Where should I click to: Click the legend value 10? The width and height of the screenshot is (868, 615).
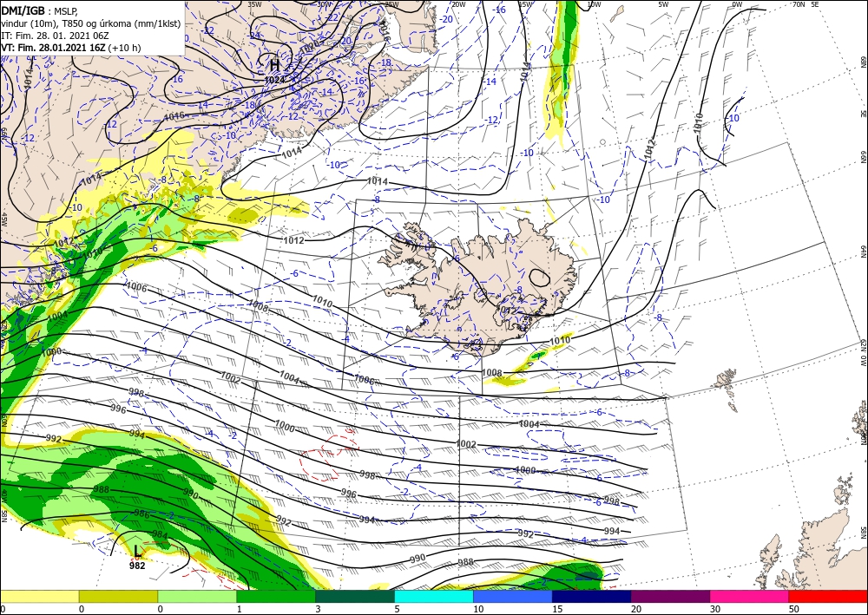[x=477, y=609]
